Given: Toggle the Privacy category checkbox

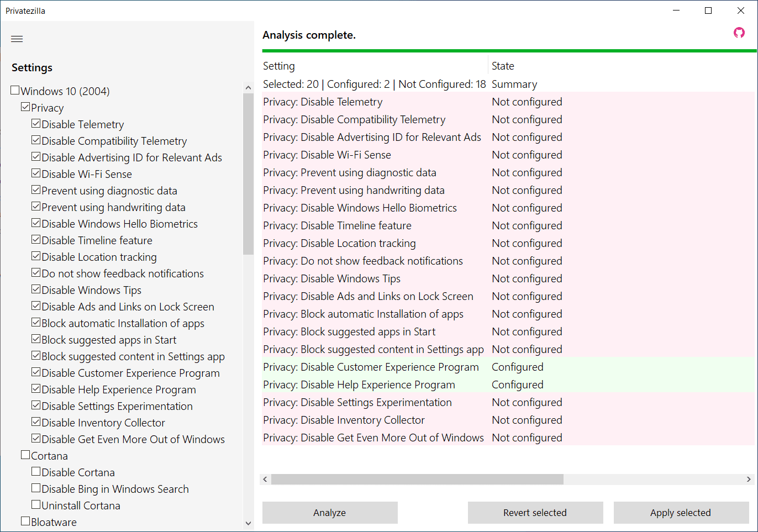Looking at the screenshot, I should [25, 107].
